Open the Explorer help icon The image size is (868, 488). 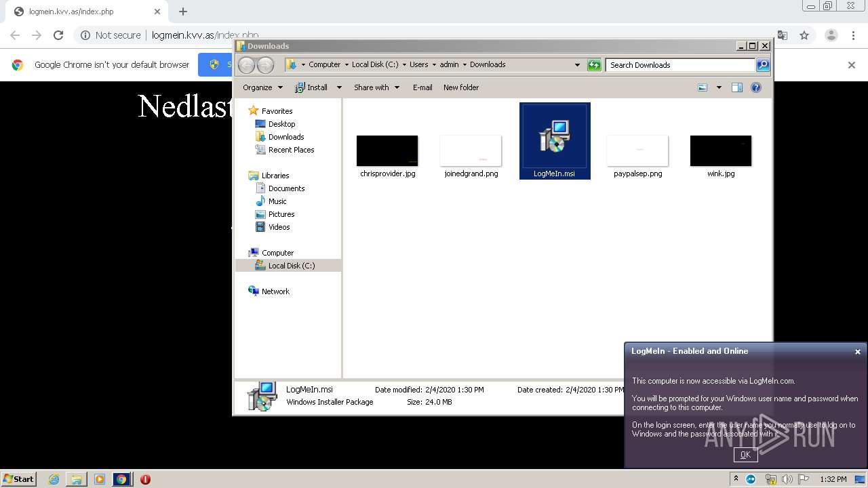tap(756, 87)
